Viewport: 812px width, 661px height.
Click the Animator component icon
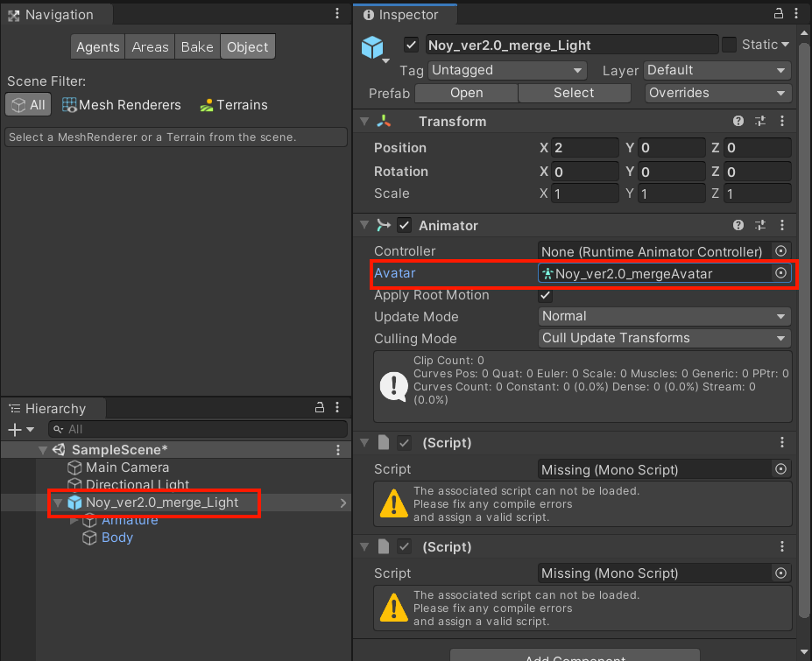point(383,225)
